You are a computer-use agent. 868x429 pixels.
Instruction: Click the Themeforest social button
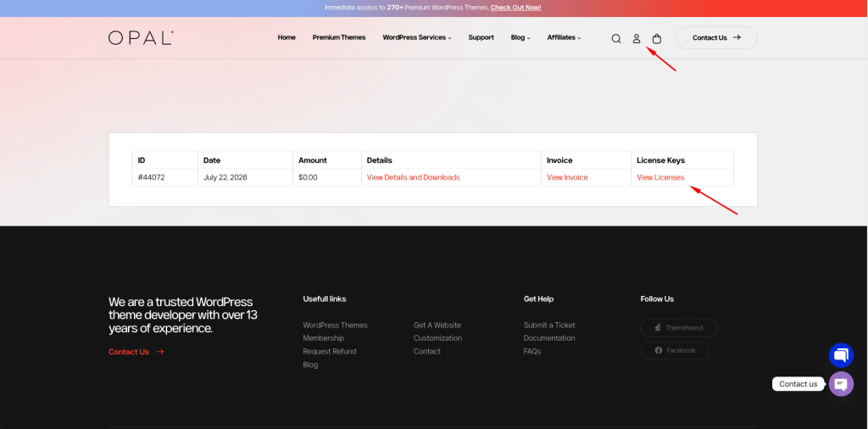coord(679,328)
